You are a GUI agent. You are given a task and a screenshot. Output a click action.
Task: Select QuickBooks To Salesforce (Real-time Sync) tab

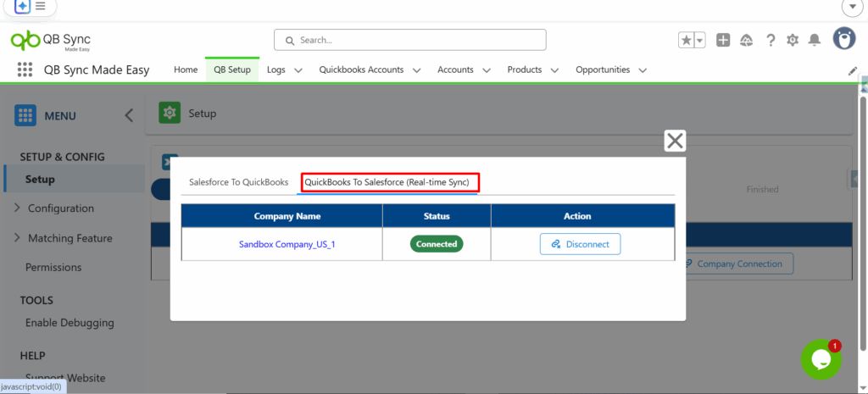click(x=390, y=182)
